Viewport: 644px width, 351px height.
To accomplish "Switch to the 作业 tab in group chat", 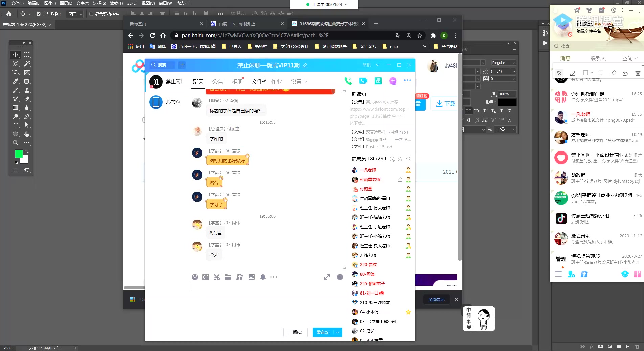I will point(277,81).
